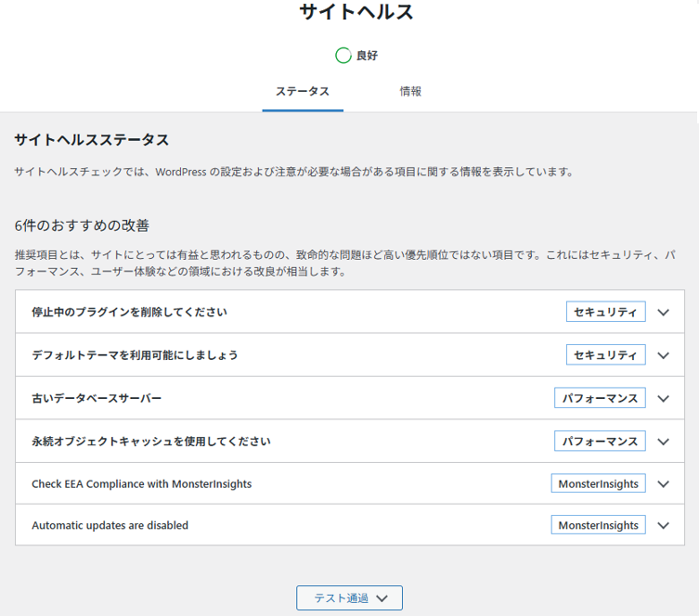Click MonsterInsights badge on Automatic updates row
699x616 pixels.
click(x=598, y=525)
